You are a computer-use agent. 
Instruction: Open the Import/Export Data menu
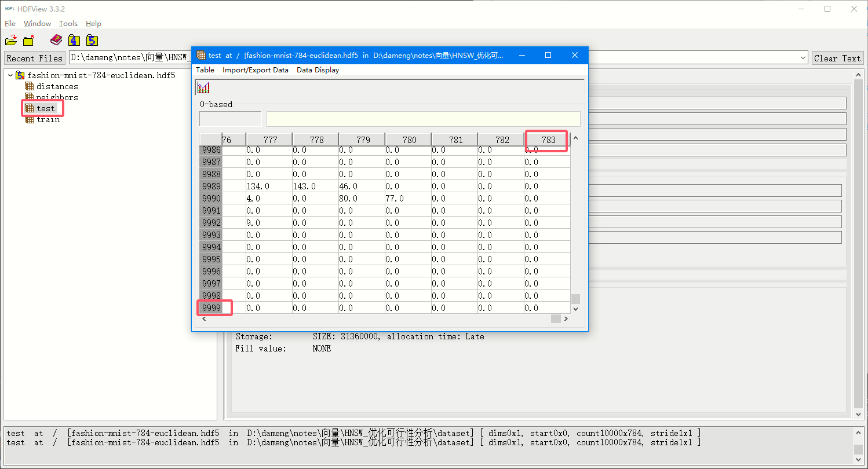(255, 70)
